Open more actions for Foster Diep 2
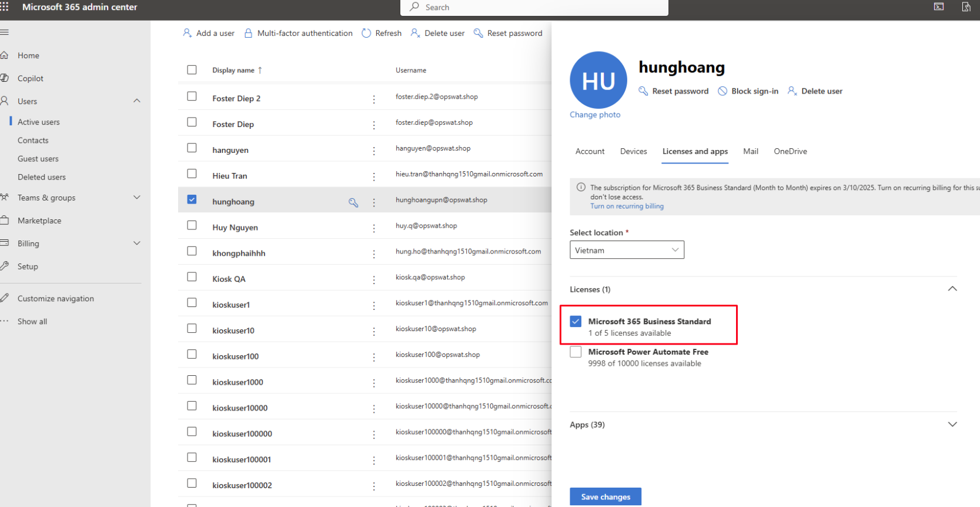This screenshot has width=980, height=507. point(374,99)
